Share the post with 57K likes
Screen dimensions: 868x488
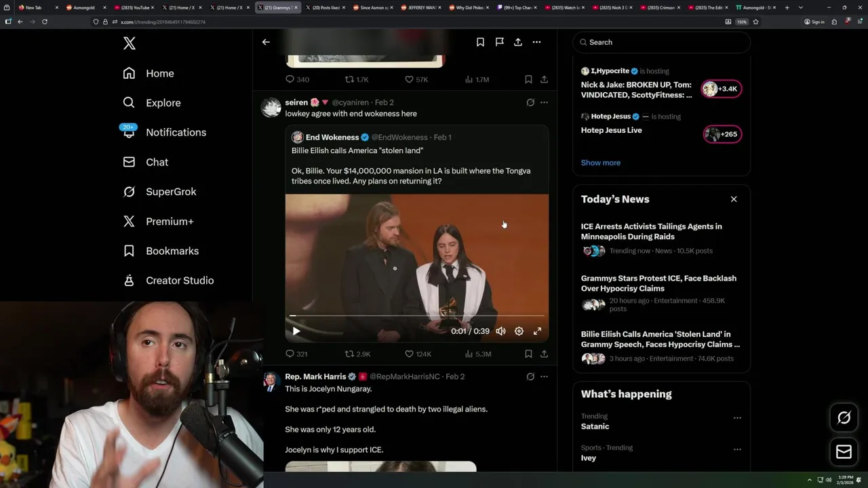tap(544, 79)
